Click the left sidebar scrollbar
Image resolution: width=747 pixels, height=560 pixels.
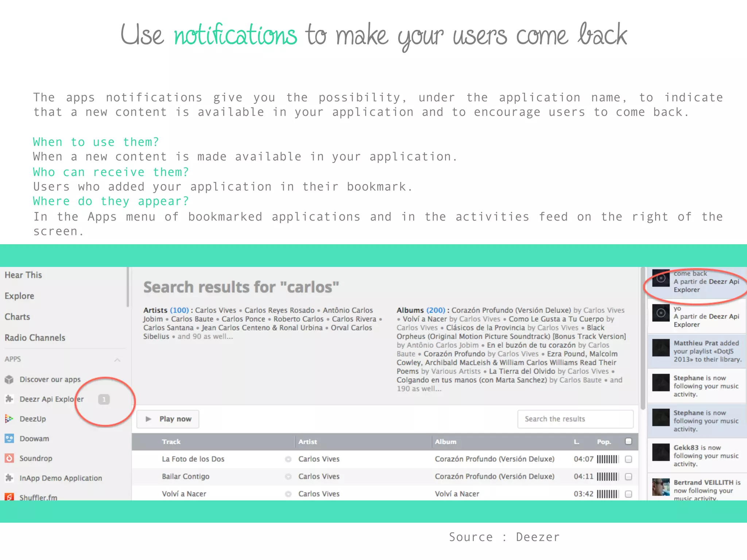click(128, 287)
